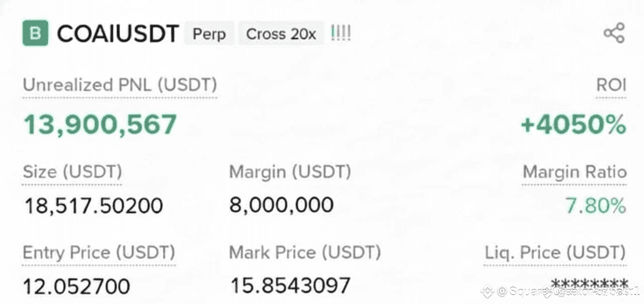Tap the ROI label
This screenshot has height=304, width=644.
(x=611, y=85)
